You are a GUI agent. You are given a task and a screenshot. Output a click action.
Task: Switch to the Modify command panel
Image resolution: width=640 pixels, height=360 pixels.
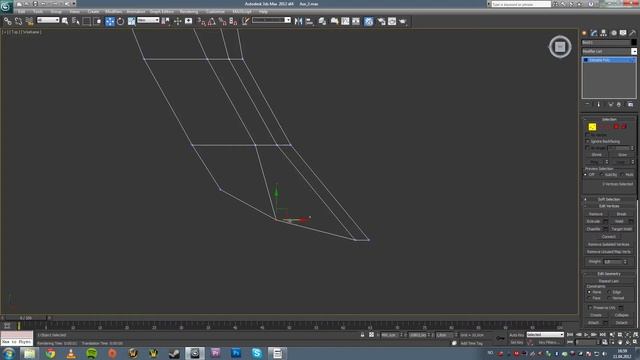[594, 33]
